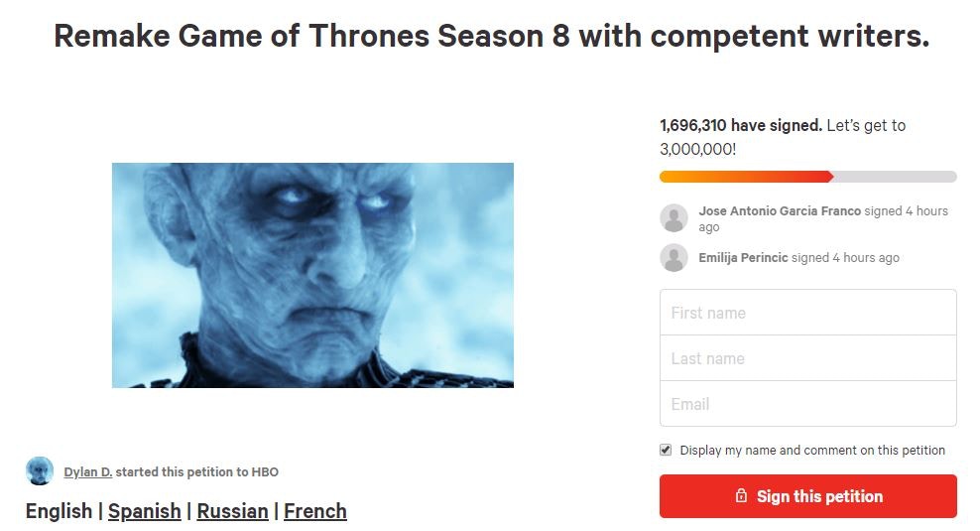The image size is (980, 531).
Task: Click the petition title heading
Action: [491, 37]
